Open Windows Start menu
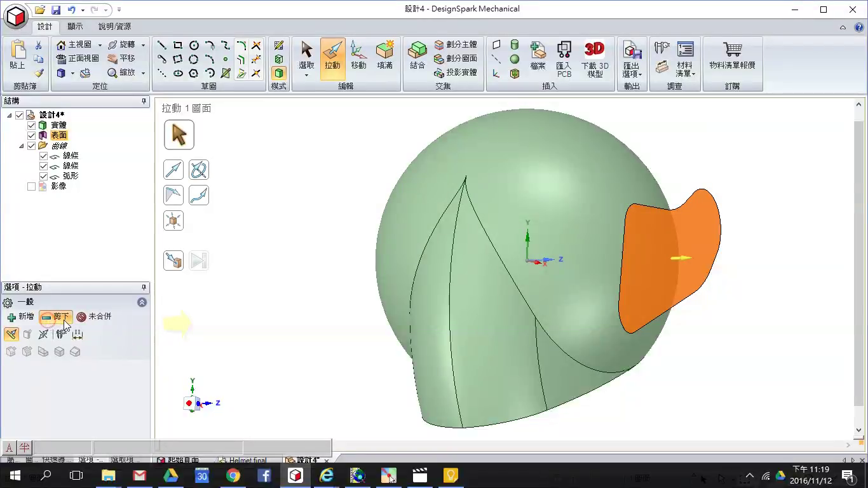The image size is (868, 488). coord(15,475)
